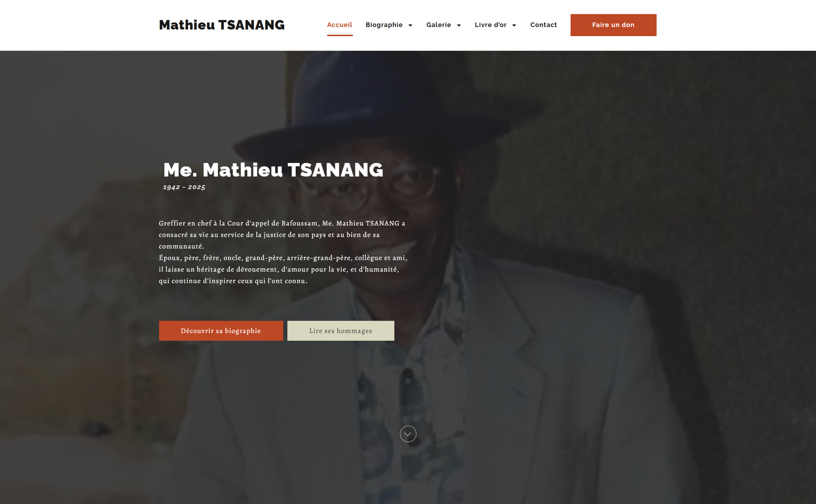Click Découvrir sa biographie button
This screenshot has height=504, width=816.
point(221,331)
